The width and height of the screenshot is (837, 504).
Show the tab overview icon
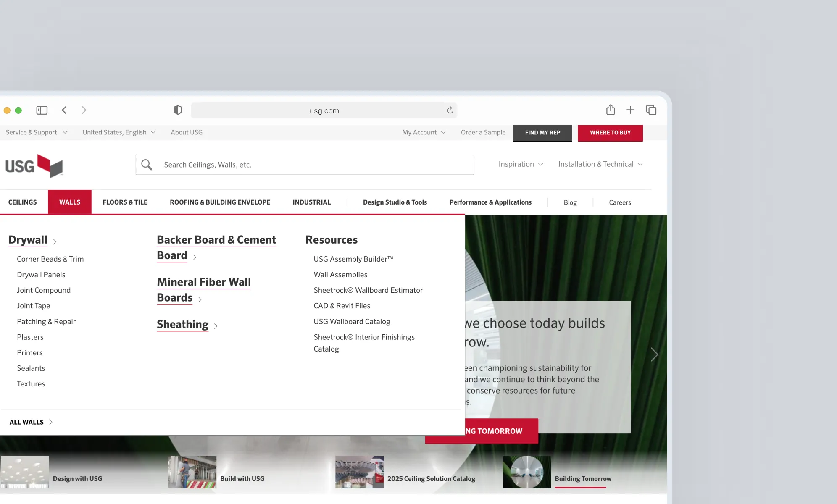point(651,110)
